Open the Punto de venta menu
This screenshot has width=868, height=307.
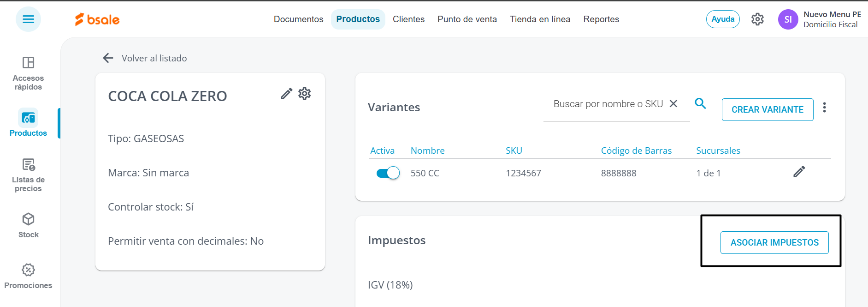(467, 19)
